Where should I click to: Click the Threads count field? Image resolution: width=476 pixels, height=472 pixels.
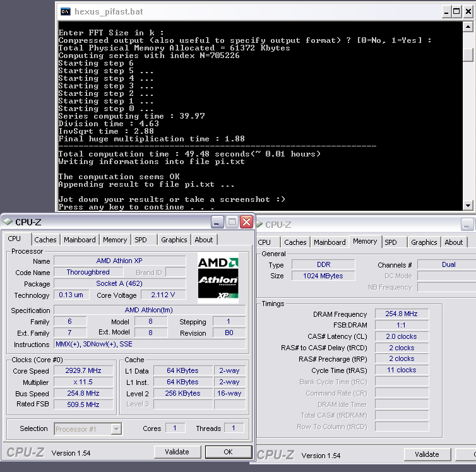coord(234,428)
